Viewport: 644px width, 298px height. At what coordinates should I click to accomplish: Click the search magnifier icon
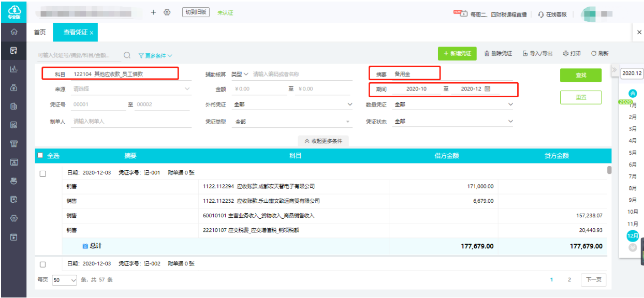[x=127, y=55]
